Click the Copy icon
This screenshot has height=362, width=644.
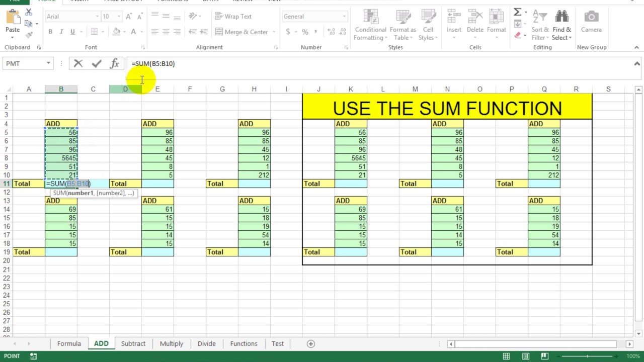(28, 24)
